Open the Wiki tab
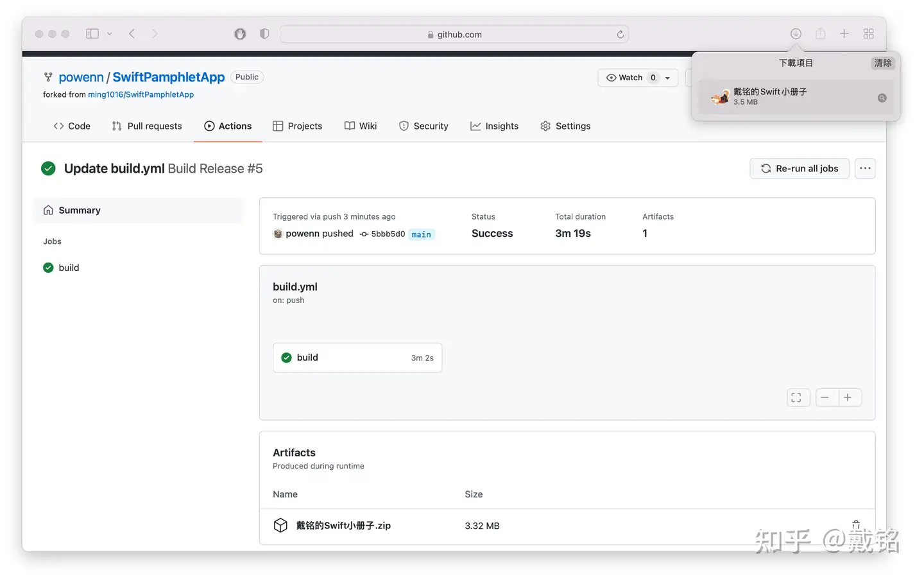The width and height of the screenshot is (924, 579). [x=361, y=126]
